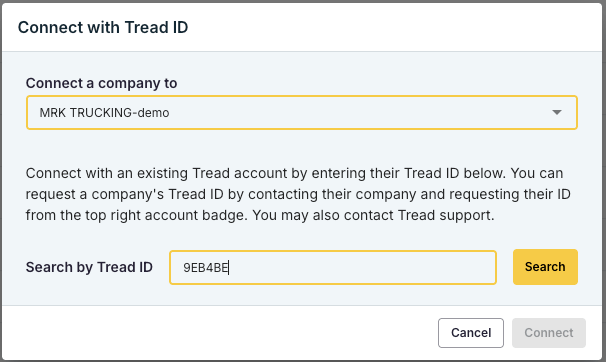The width and height of the screenshot is (606, 362).
Task: Click the Connect a company to label
Action: point(101,83)
